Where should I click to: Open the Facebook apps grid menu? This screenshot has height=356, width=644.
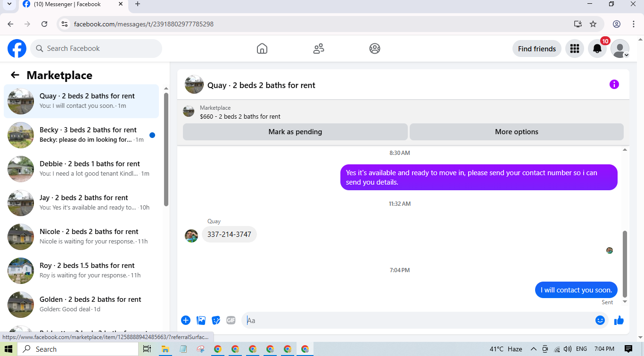574,49
